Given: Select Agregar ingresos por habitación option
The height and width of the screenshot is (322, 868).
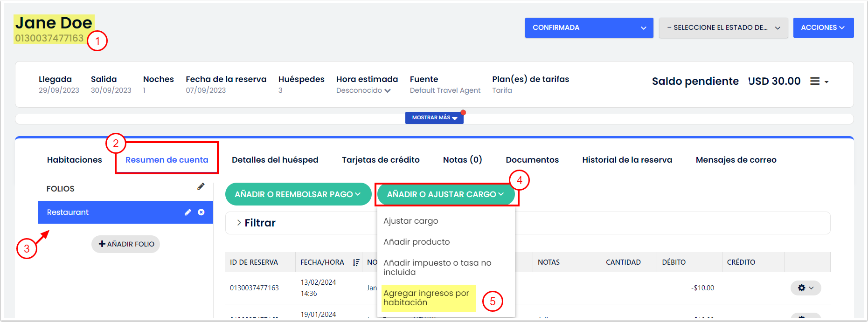Looking at the screenshot, I should [x=426, y=298].
